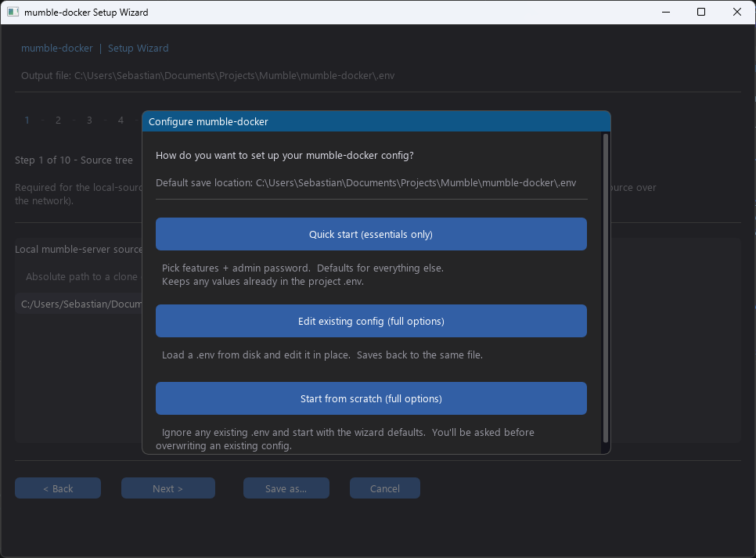756x558 pixels.
Task: Click the 'Configure mumble-docker' dialog title
Action: [208, 121]
